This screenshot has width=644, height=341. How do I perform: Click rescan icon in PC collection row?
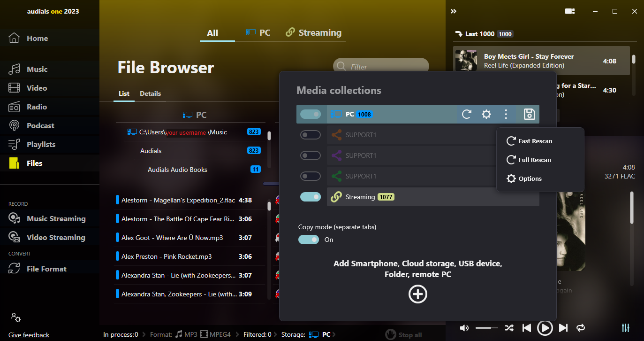click(x=466, y=114)
